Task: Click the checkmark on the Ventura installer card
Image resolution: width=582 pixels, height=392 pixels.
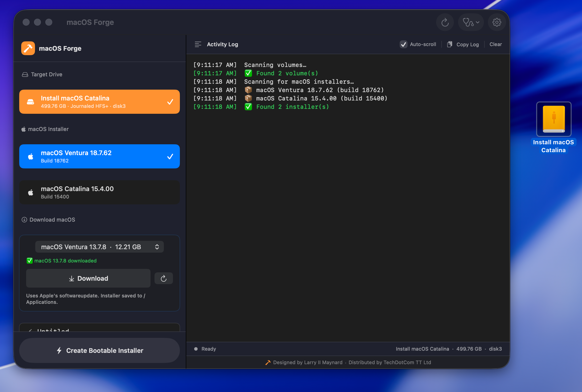Action: coord(170,157)
